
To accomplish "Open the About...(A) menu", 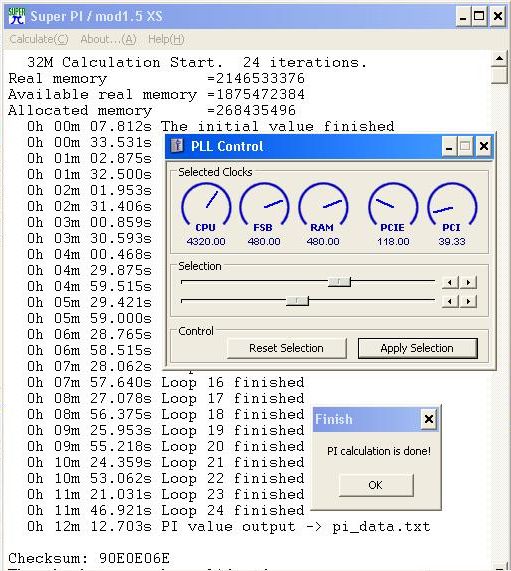I will (108, 39).
